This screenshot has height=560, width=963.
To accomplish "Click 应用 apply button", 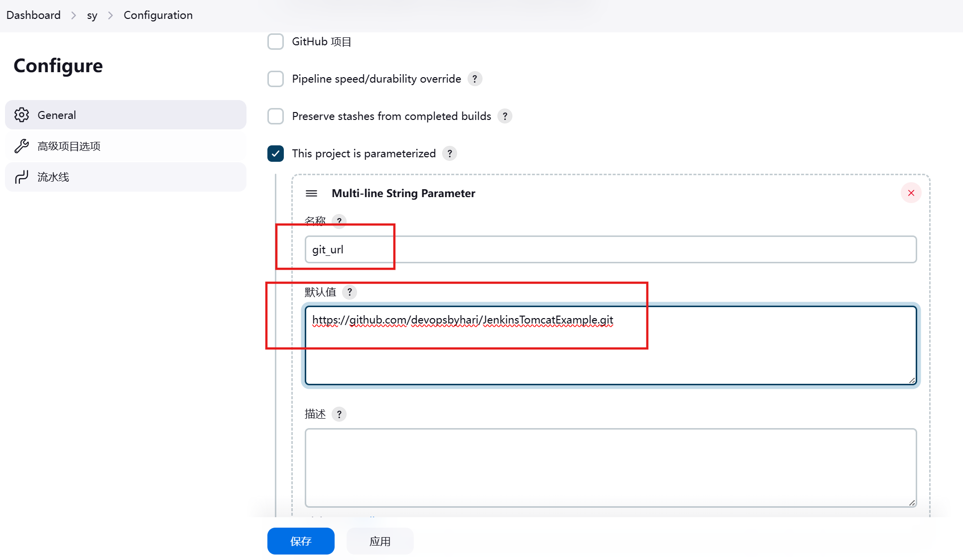I will point(380,541).
